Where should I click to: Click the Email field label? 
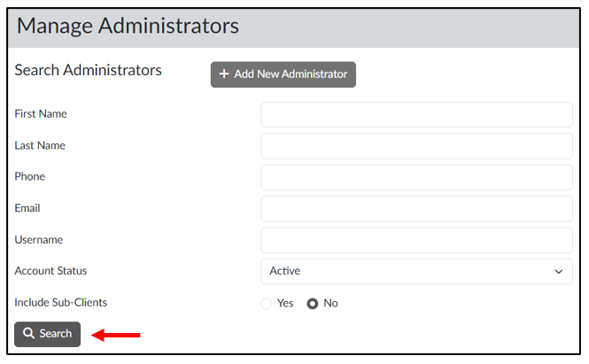[x=27, y=209]
